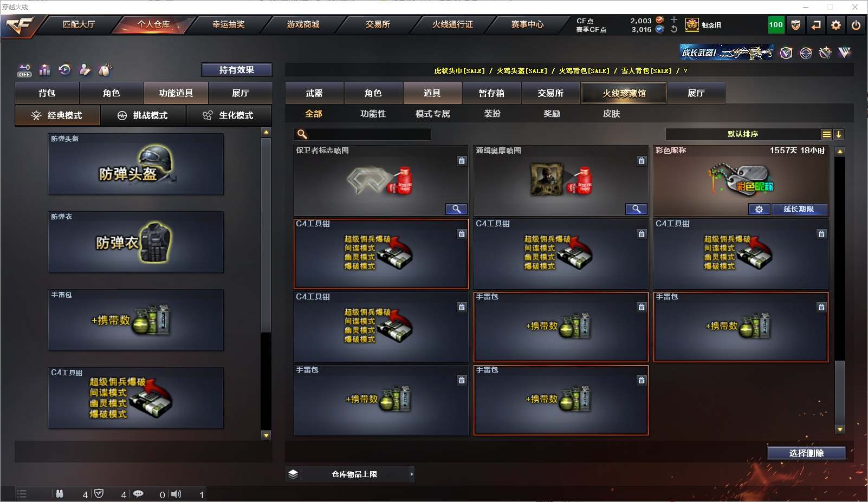Screen dimensions: 868x502
Task: Toggle sort direction arrow beside 默认排序
Action: [839, 134]
